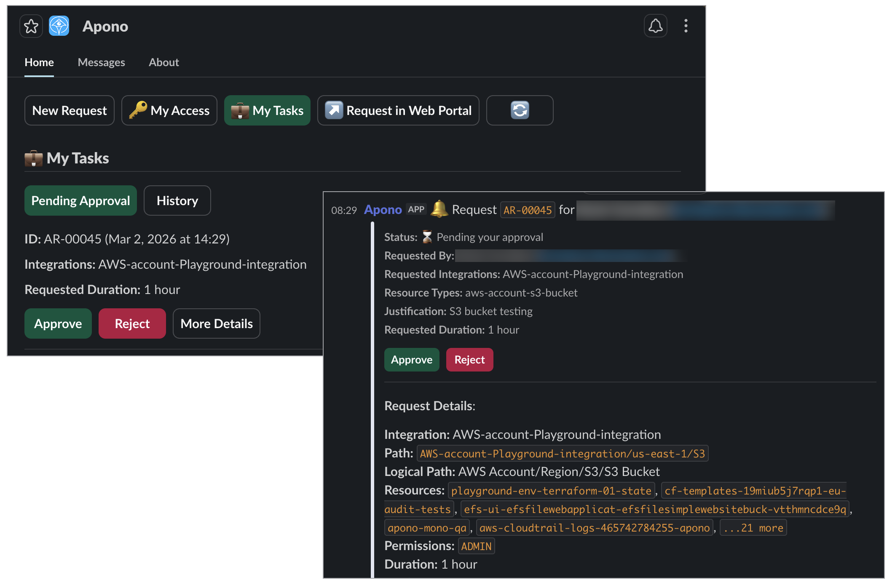
Task: Switch to the Messages tab
Action: click(101, 62)
